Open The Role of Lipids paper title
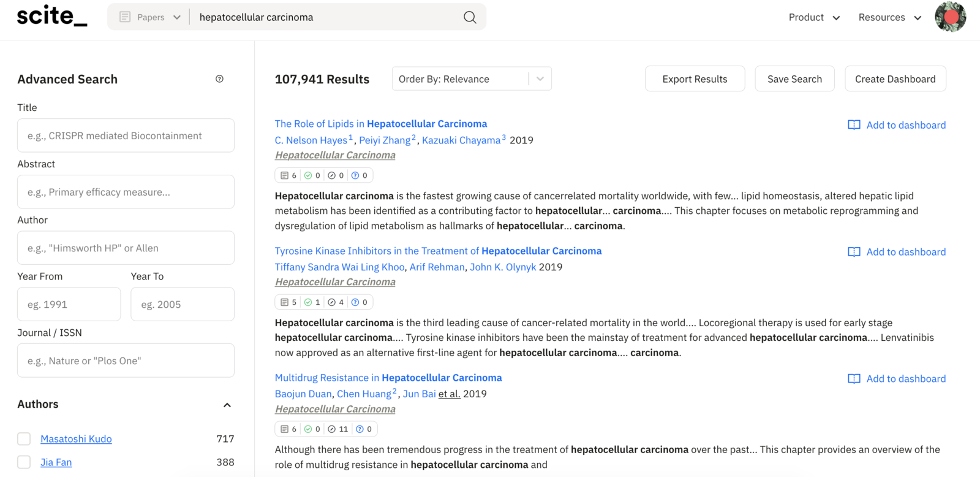This screenshot has width=980, height=477. click(381, 124)
